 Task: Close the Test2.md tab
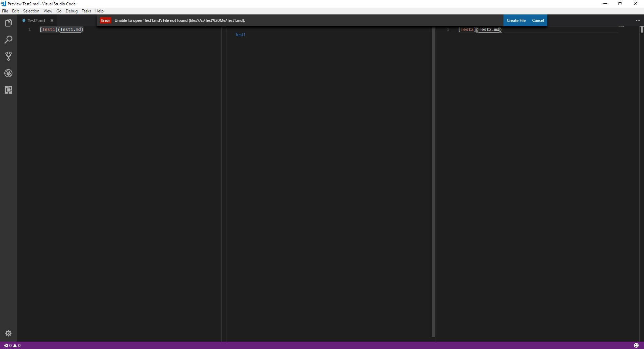[52, 20]
